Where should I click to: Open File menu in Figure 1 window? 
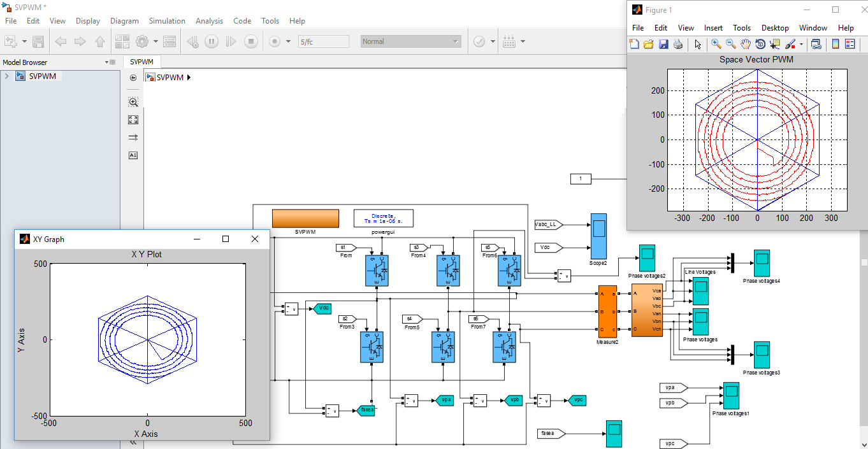[x=638, y=28]
